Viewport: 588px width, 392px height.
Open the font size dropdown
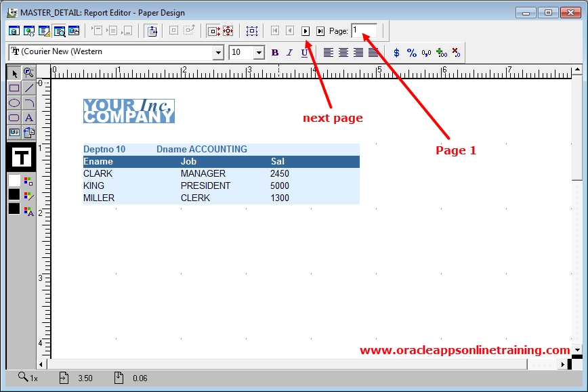(259, 52)
